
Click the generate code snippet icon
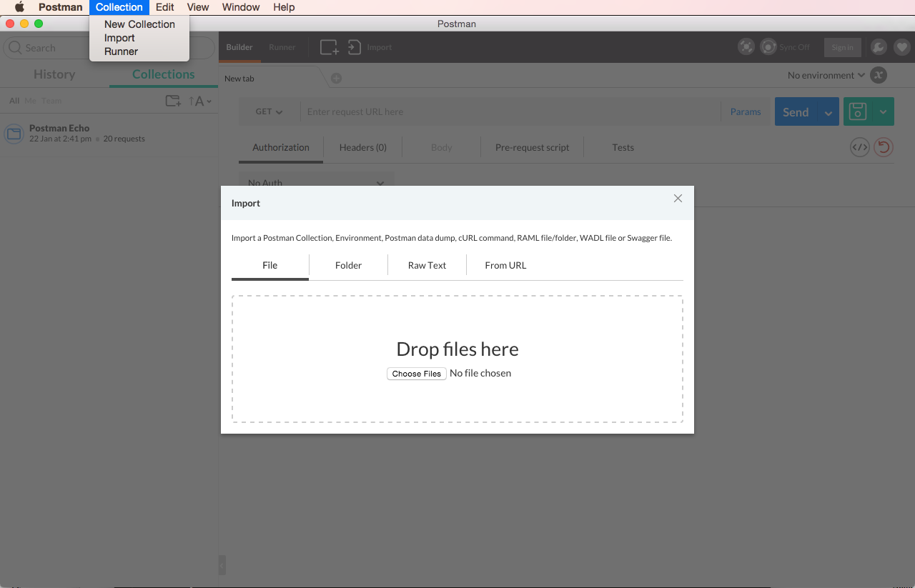click(x=860, y=147)
